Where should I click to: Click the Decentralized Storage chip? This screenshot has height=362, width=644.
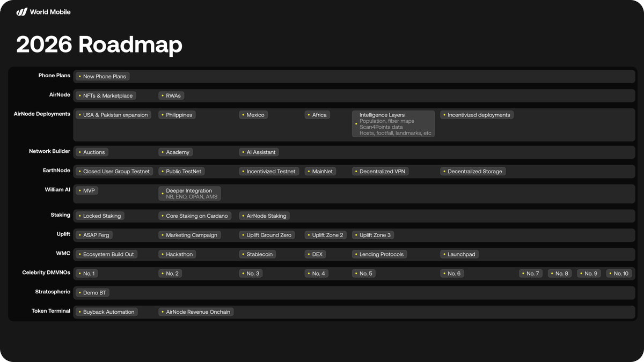coord(473,172)
